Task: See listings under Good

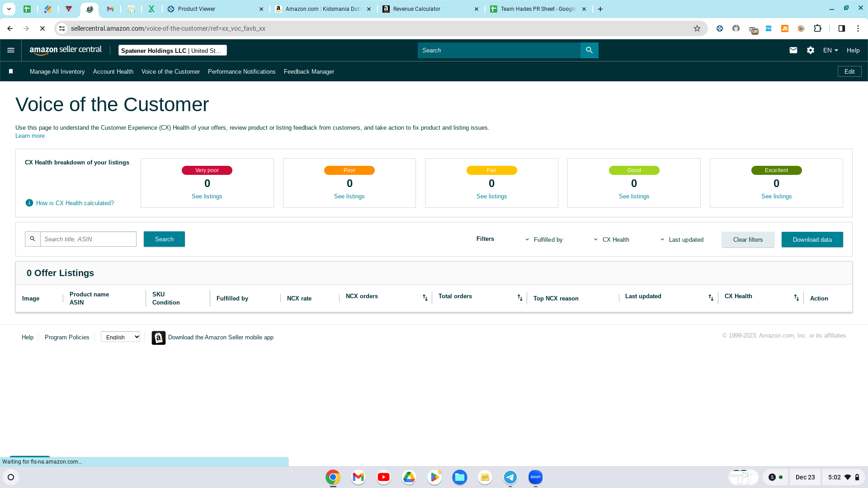Action: click(x=634, y=197)
